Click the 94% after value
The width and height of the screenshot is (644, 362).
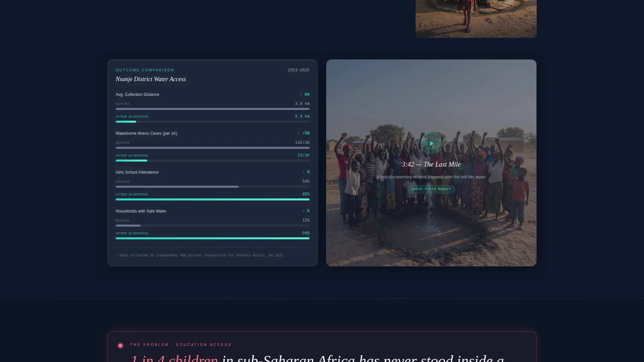coord(306,233)
